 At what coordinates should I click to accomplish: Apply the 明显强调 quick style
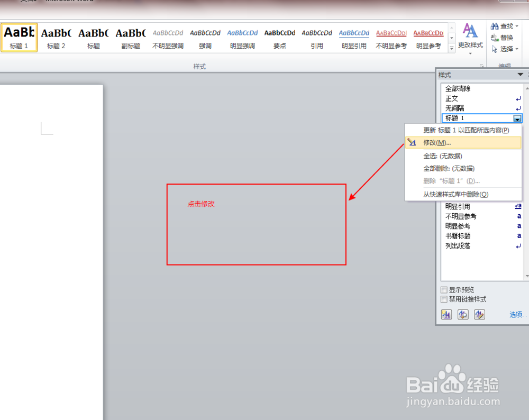click(242, 38)
